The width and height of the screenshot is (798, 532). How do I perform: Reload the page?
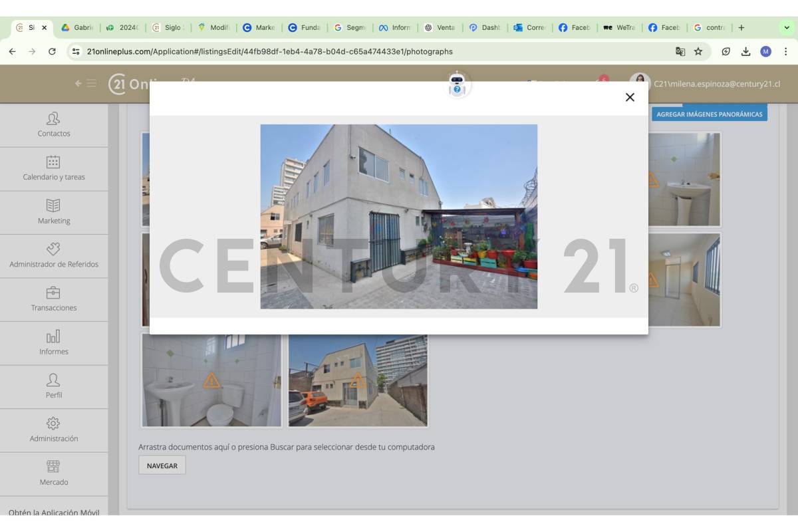pyautogui.click(x=52, y=51)
